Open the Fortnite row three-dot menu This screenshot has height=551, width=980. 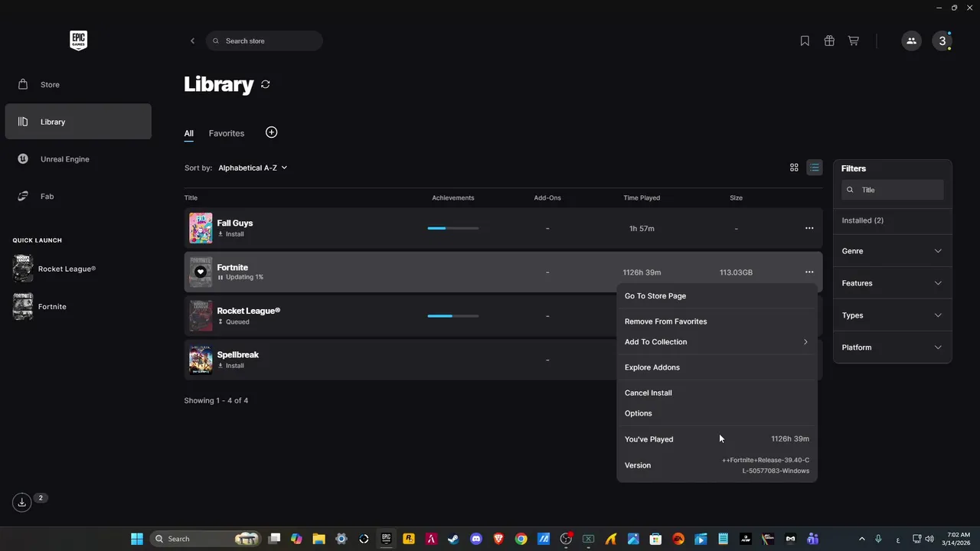coord(809,272)
